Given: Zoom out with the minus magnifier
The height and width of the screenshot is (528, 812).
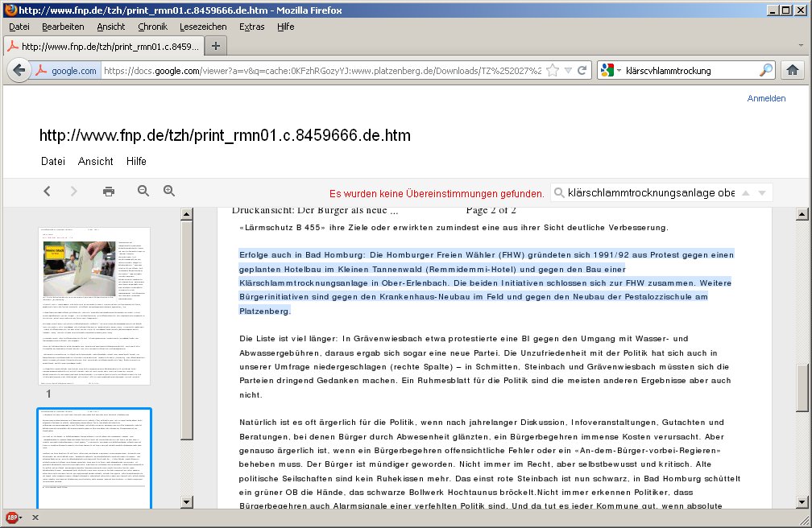Looking at the screenshot, I should click(143, 191).
